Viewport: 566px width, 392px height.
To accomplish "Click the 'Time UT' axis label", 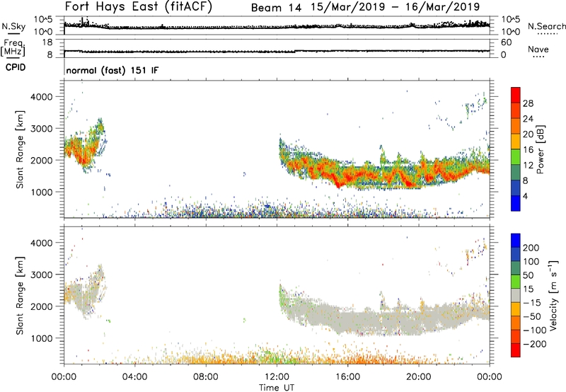I will (x=277, y=388).
